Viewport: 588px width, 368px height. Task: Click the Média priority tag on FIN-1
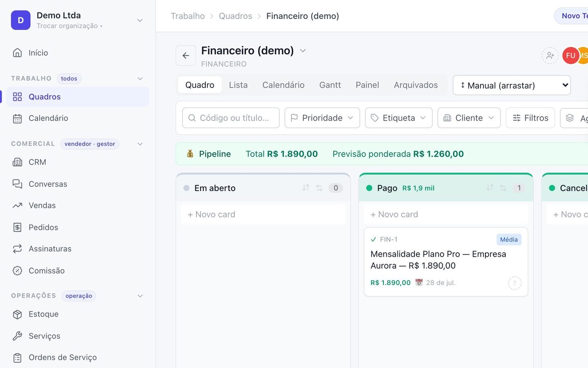(x=509, y=240)
